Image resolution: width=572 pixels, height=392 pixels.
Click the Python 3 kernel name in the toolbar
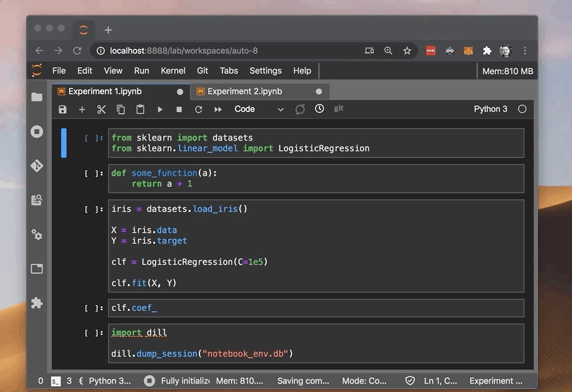[x=490, y=109]
